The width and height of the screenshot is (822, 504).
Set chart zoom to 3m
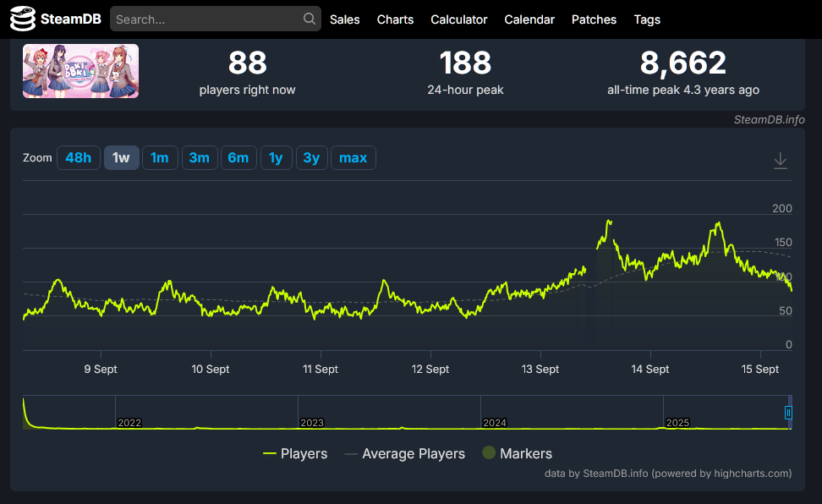200,158
